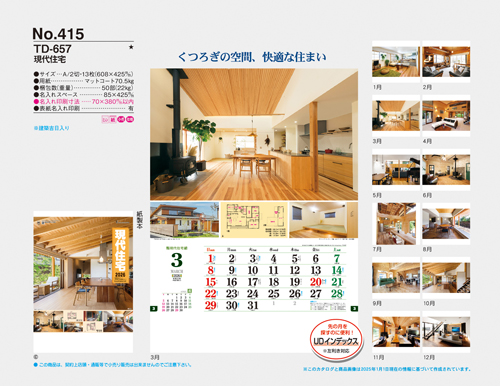This screenshot has width=500, height=386.
Task: Open the April living room thumbnail
Action: pyautogui.click(x=446, y=116)
